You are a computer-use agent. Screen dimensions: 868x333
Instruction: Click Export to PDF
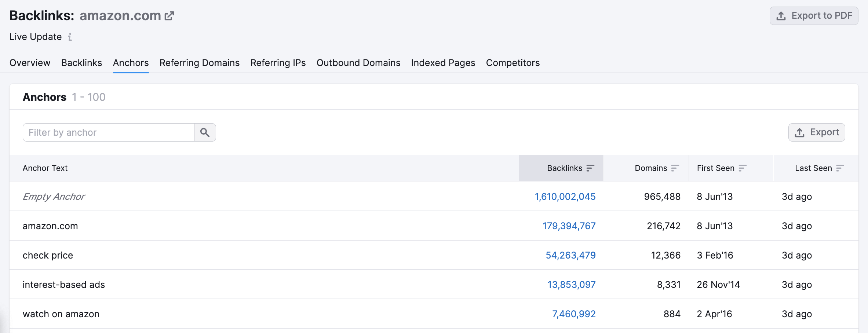point(814,15)
